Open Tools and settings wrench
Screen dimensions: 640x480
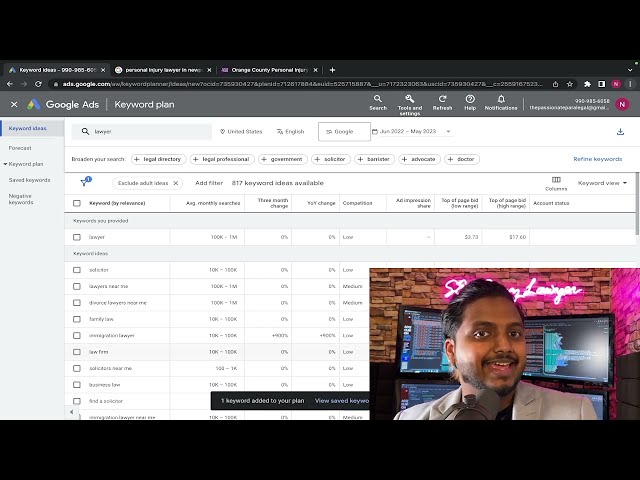[409, 105]
